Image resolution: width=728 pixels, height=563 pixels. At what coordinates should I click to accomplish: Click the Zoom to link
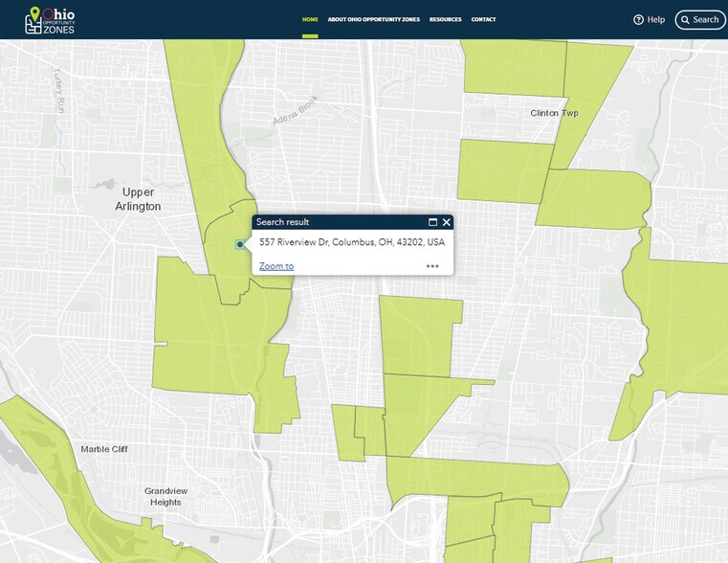[276, 266]
